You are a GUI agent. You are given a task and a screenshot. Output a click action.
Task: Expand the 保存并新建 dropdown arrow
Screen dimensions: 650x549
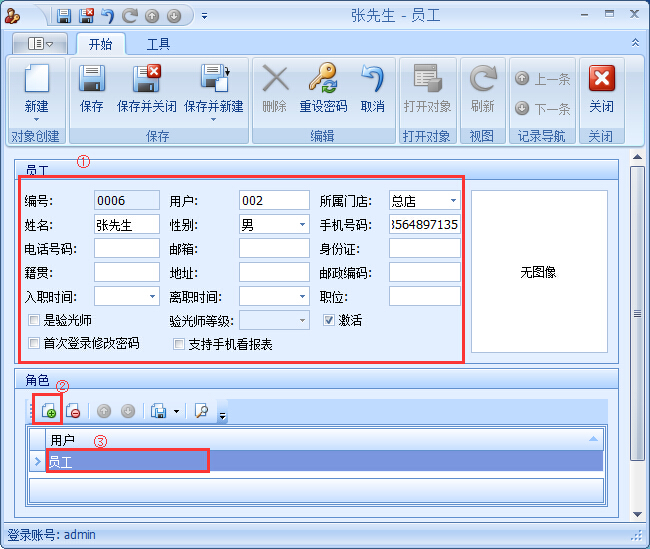[x=213, y=120]
